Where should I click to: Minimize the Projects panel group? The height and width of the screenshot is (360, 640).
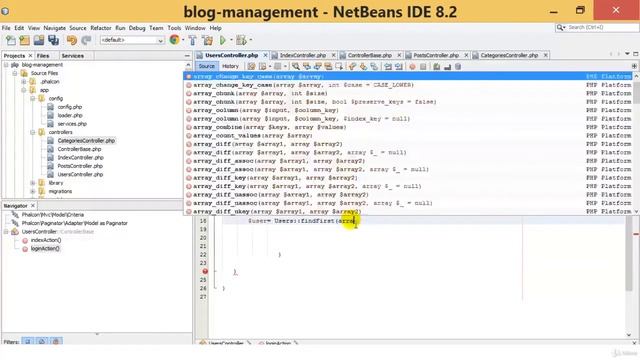click(x=187, y=56)
